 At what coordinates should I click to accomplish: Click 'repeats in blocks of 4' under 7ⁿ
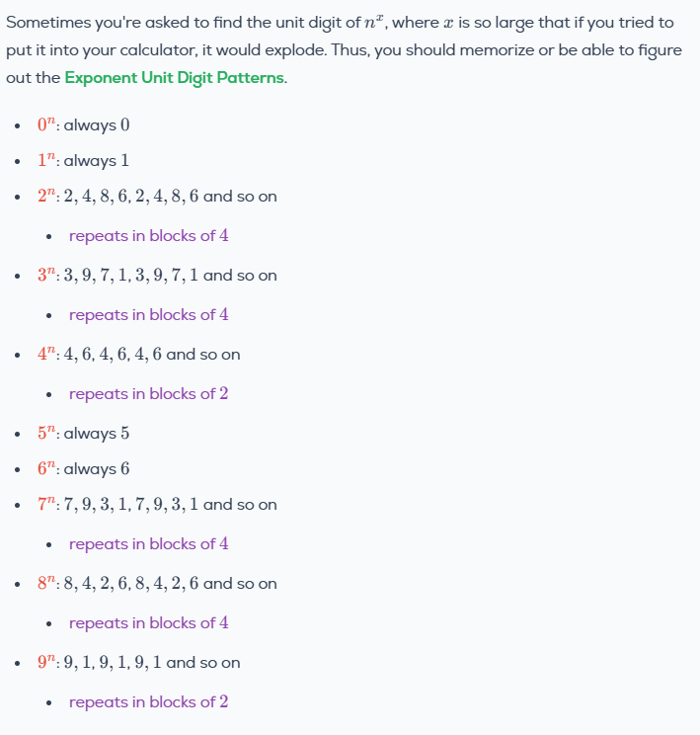click(x=148, y=543)
